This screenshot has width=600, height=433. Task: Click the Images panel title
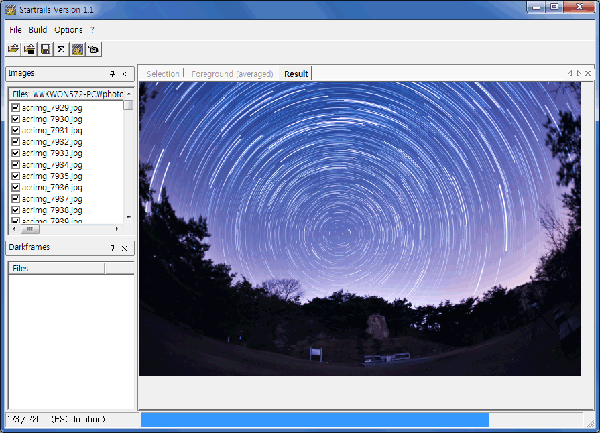coord(21,73)
